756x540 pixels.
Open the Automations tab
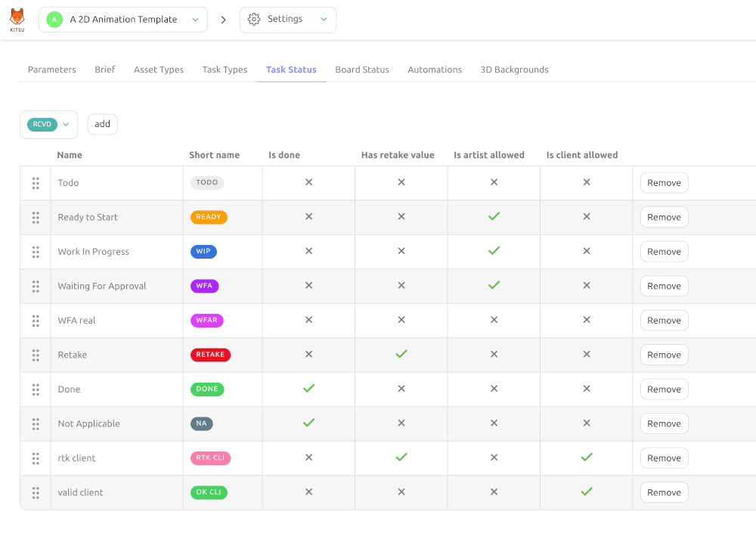point(435,70)
